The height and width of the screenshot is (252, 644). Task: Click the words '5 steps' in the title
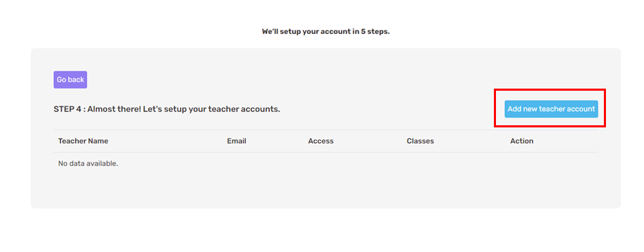point(375,32)
